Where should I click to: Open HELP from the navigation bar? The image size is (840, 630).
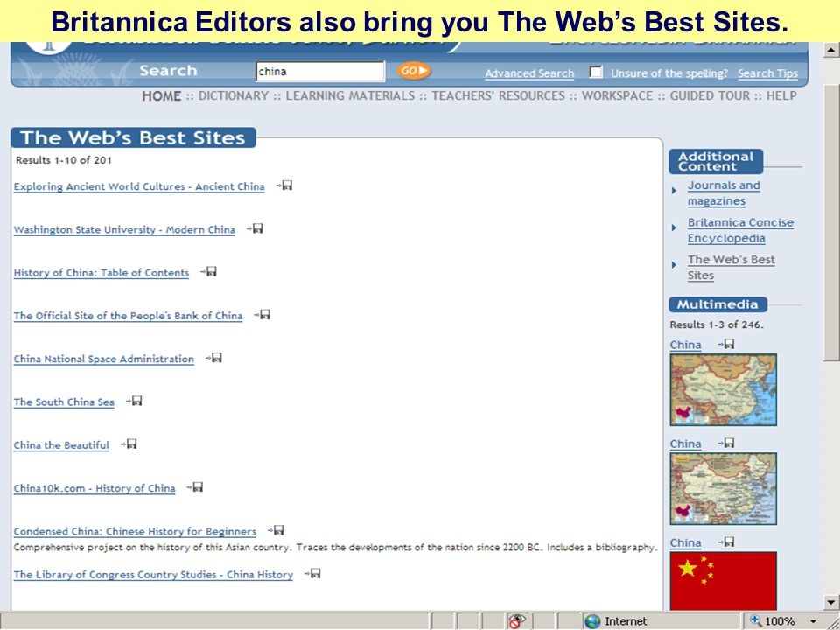(x=781, y=96)
